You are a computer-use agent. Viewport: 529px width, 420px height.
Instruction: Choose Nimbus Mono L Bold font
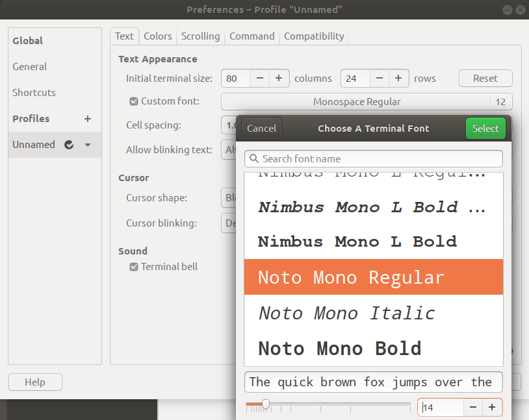click(374, 241)
